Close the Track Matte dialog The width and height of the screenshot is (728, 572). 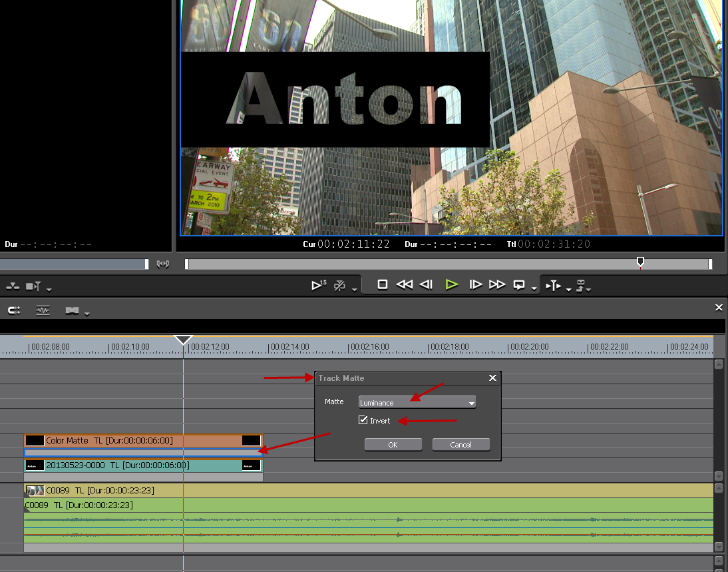pyautogui.click(x=492, y=378)
